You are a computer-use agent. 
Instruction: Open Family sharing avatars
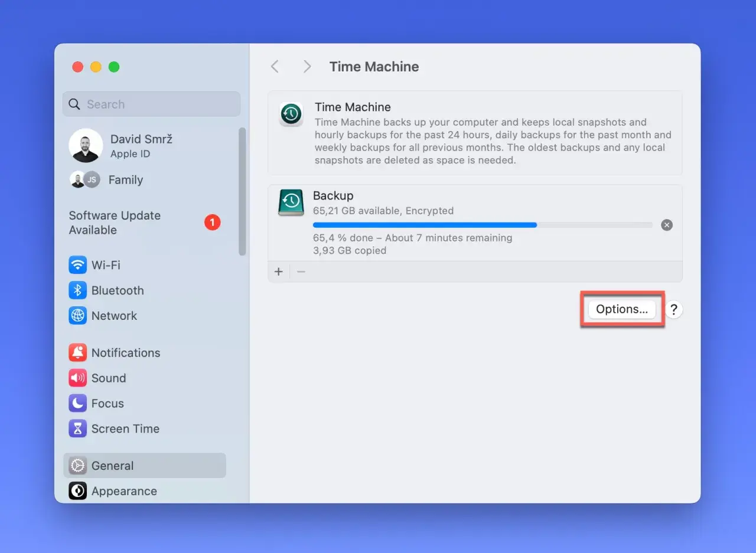[x=84, y=180]
